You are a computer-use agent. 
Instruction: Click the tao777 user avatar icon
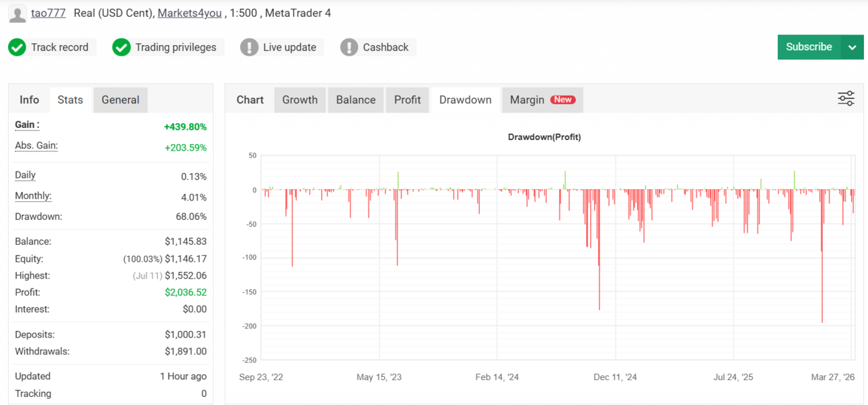[17, 13]
